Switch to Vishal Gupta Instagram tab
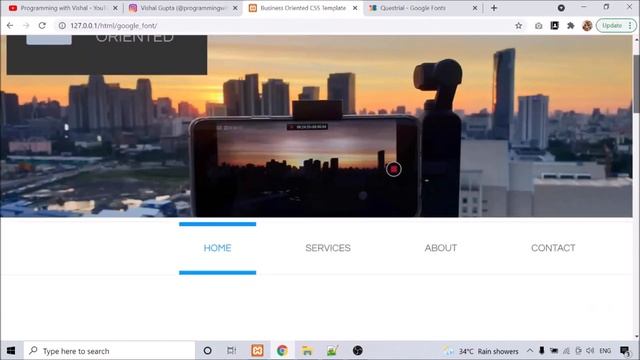The width and height of the screenshot is (640, 360). [182, 8]
